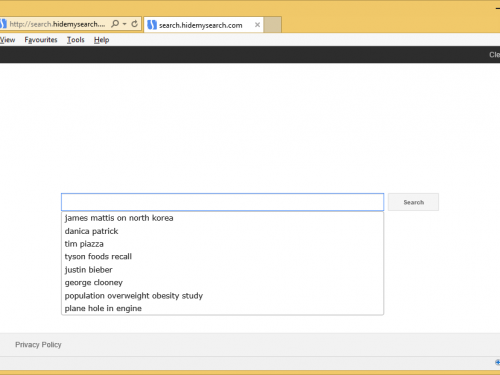The height and width of the screenshot is (375, 500).
Task: Choose suggestion 'tyson foods recall'
Action: (x=222, y=257)
